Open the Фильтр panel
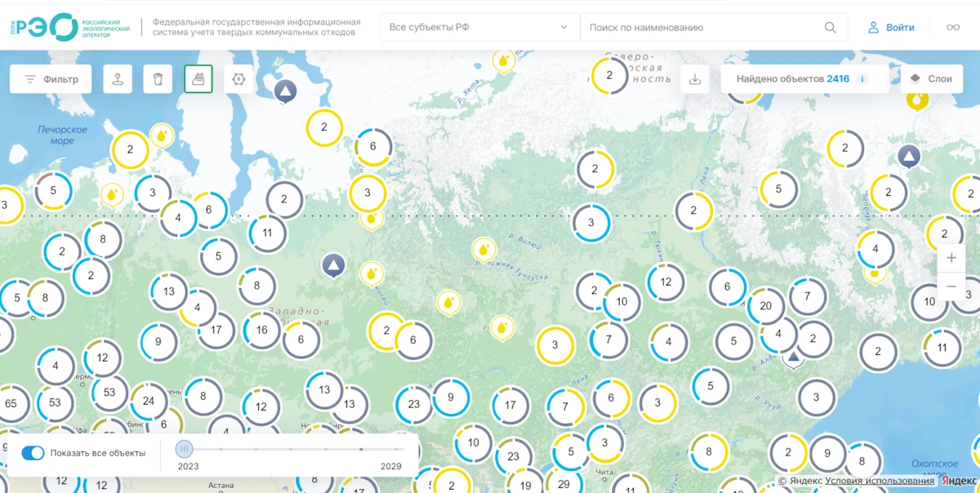The height and width of the screenshot is (493, 980). pyautogui.click(x=51, y=79)
